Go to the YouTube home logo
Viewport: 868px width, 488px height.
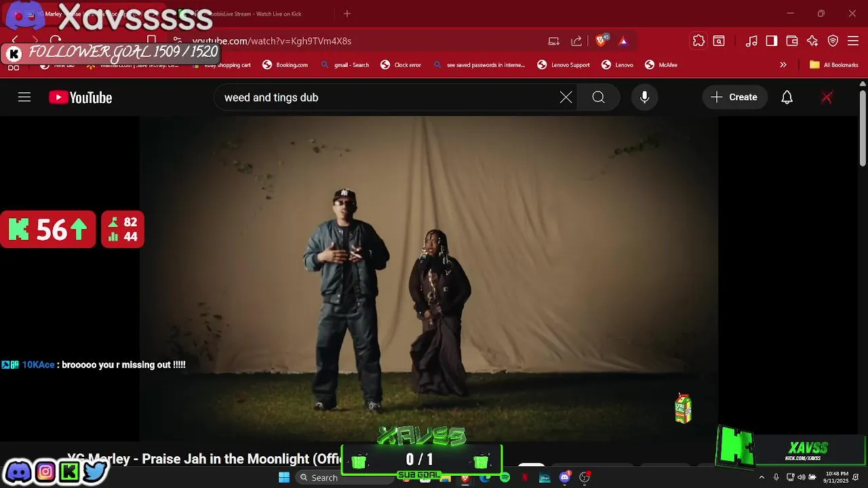pos(80,98)
